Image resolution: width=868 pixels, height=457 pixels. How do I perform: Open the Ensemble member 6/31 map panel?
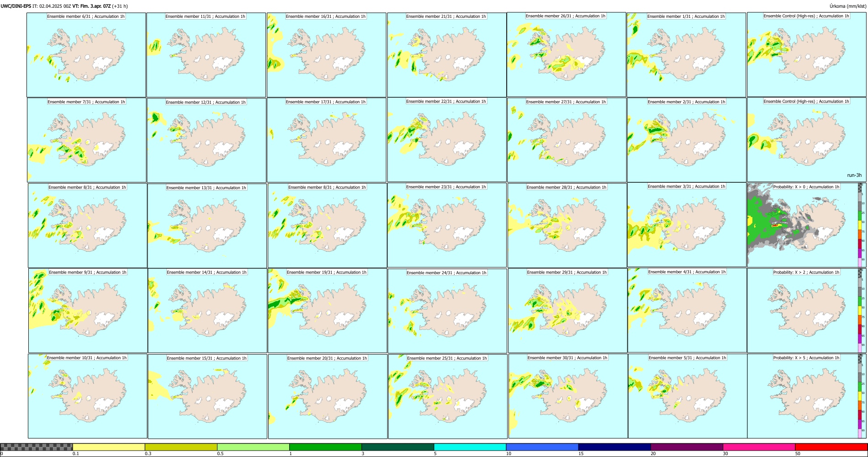pyautogui.click(x=86, y=55)
